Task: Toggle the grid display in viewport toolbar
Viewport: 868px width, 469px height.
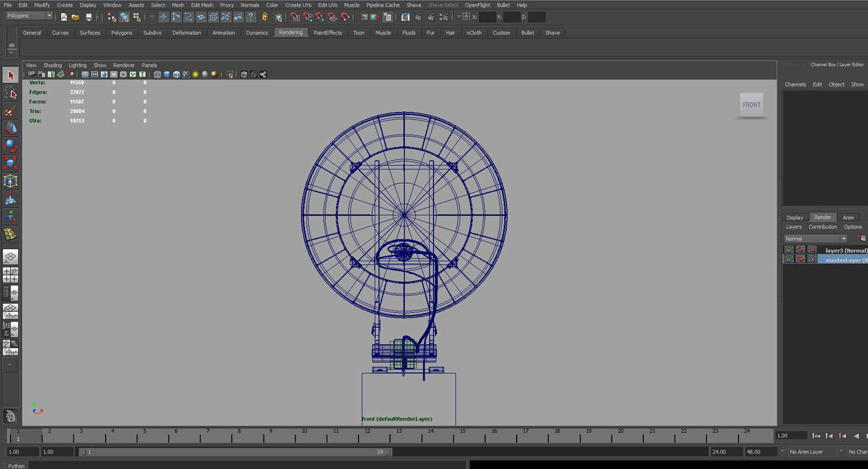Action: [x=85, y=74]
